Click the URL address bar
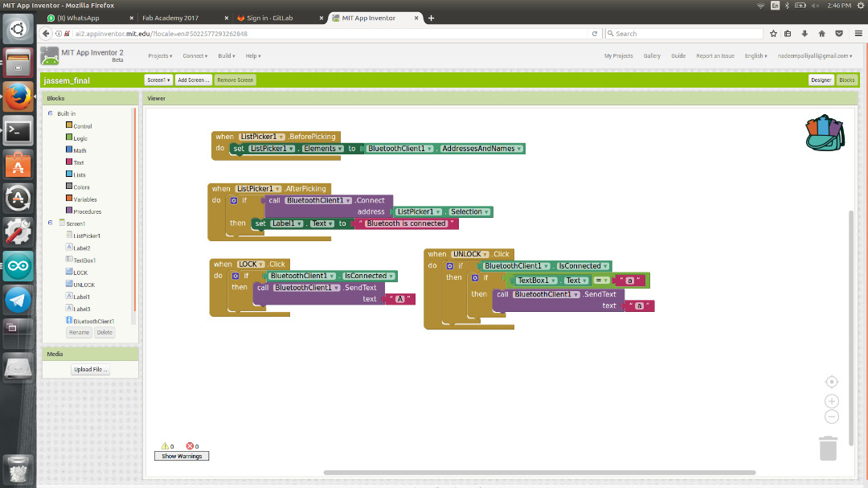 point(331,33)
